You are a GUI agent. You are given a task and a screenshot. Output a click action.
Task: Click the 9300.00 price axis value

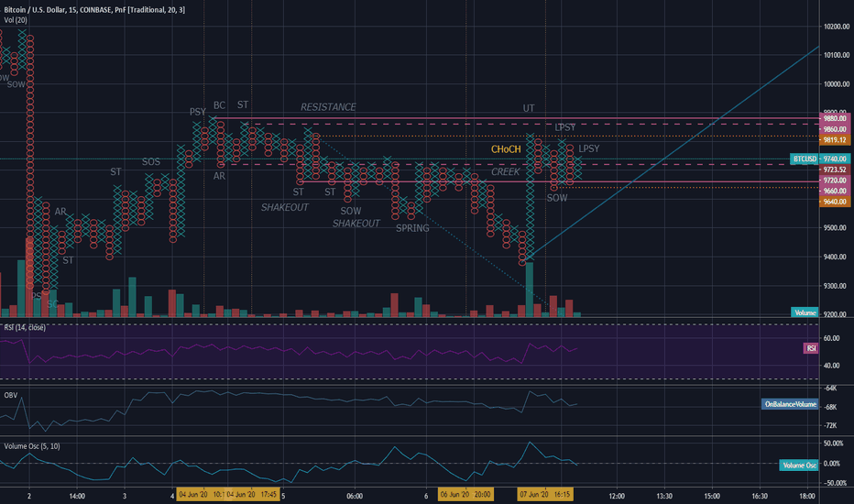pos(837,286)
